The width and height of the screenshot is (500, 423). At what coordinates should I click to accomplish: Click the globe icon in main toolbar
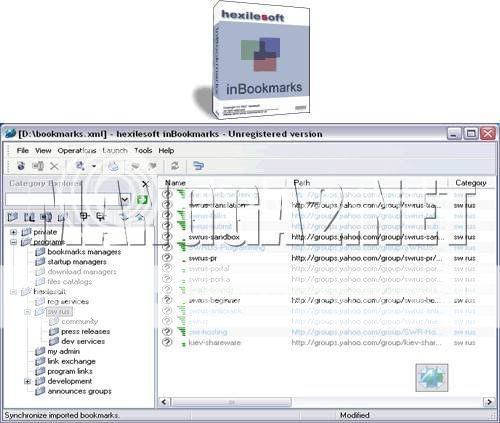tap(21, 166)
